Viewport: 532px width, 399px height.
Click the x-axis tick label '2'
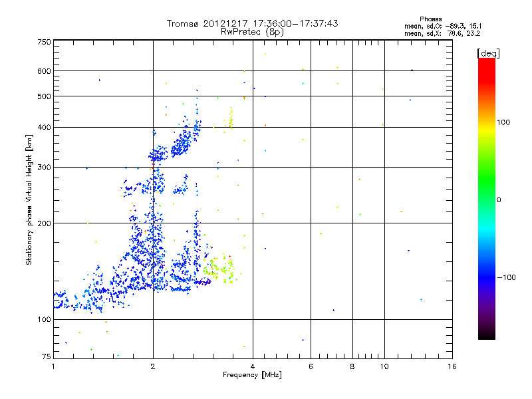coord(153,366)
